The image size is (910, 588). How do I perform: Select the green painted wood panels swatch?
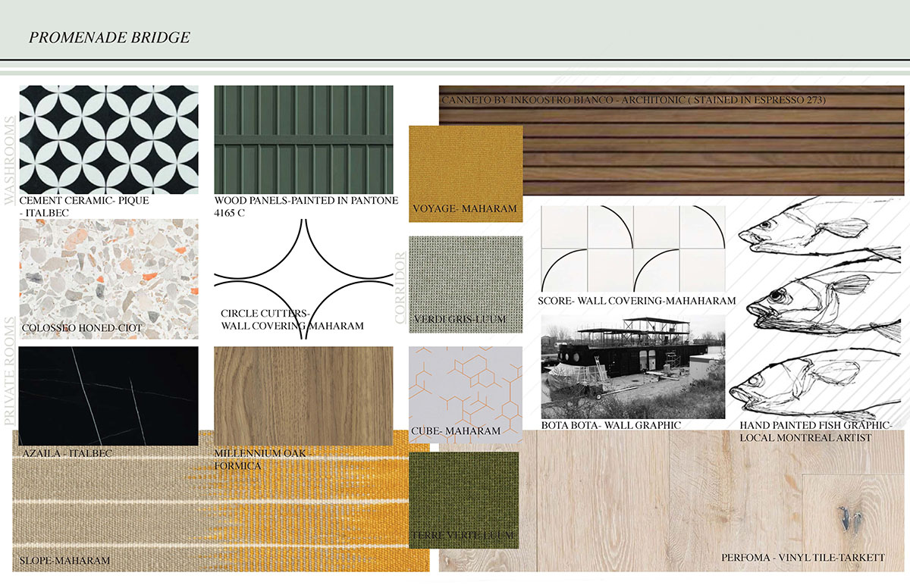(304, 139)
